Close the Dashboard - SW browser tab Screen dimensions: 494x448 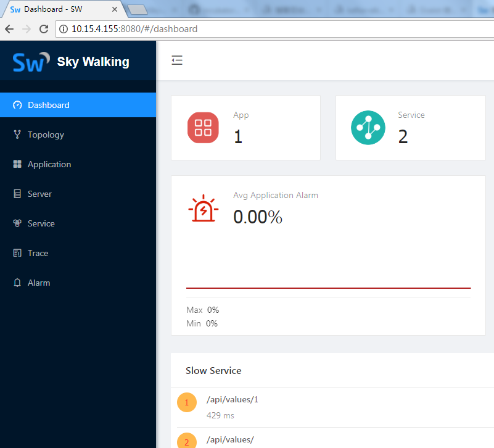click(x=115, y=10)
